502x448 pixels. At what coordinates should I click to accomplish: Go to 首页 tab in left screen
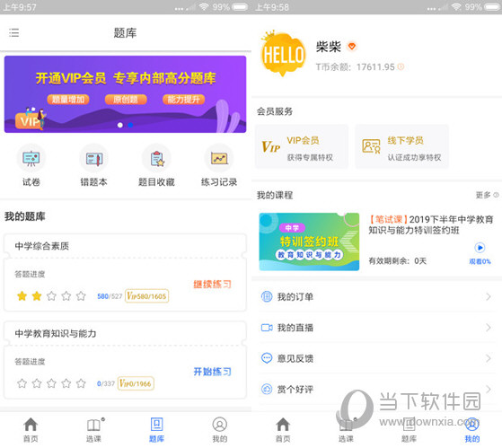(31, 430)
